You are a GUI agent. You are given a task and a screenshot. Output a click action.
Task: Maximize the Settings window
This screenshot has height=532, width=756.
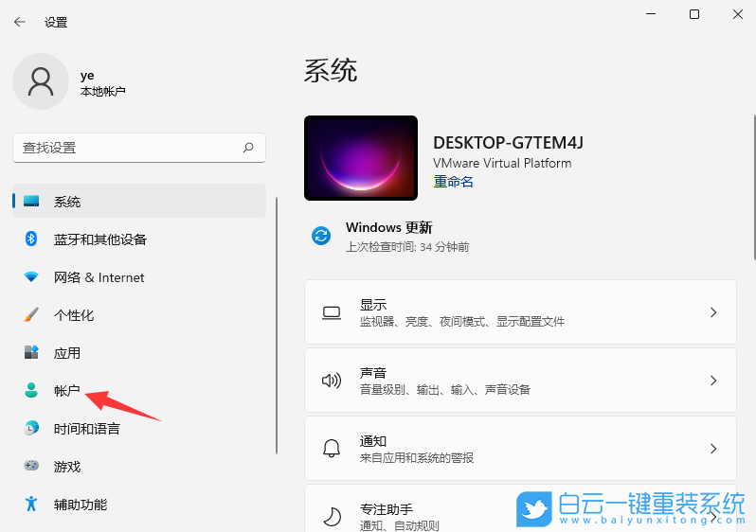(694, 14)
